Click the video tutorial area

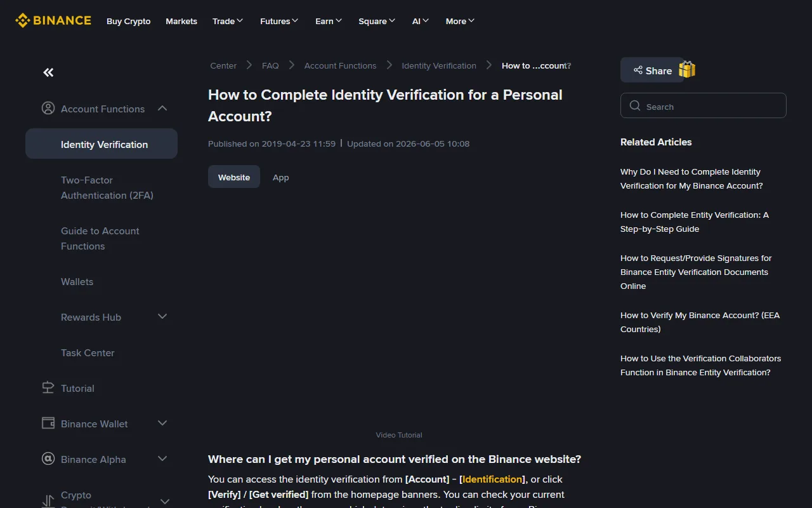tap(398, 311)
